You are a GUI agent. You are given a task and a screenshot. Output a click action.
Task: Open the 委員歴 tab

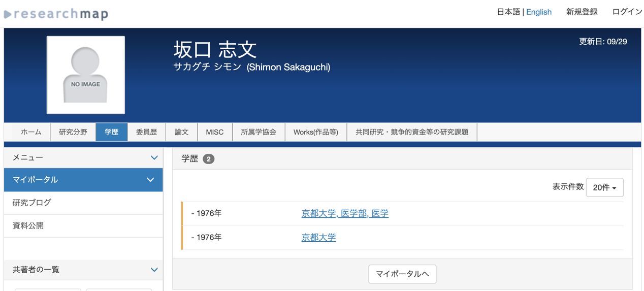146,132
